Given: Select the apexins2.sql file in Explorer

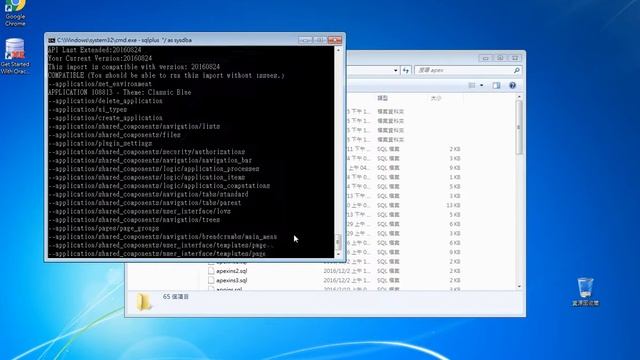Looking at the screenshot, I should coord(231,271).
